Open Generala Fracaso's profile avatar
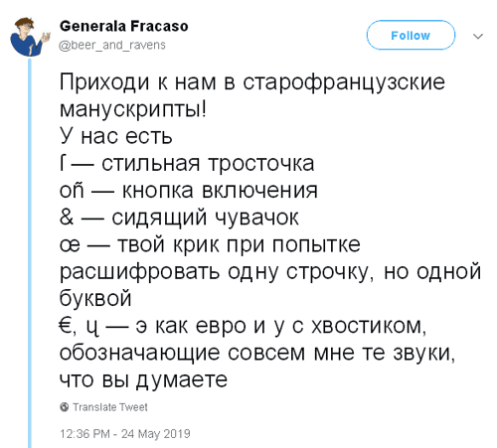497x448 pixels. tap(30, 37)
